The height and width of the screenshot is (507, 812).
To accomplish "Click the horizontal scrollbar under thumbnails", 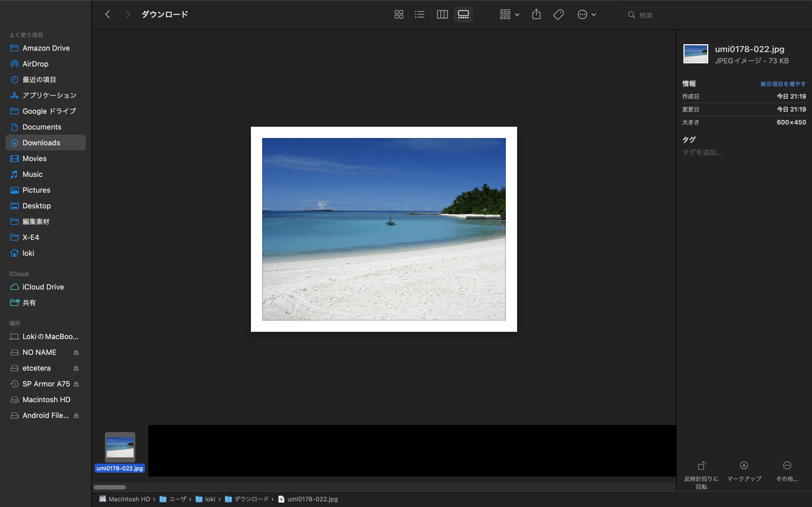I will pos(110,487).
